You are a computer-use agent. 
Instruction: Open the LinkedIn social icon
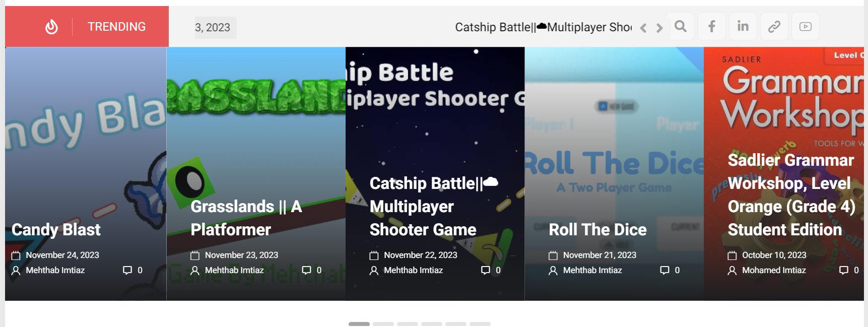pos(743,26)
